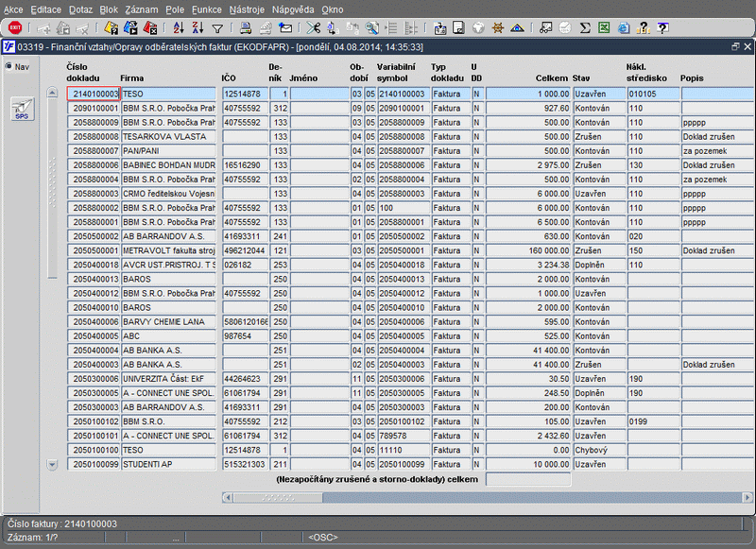Click the red EXIT stop-sign icon

pos(15,28)
